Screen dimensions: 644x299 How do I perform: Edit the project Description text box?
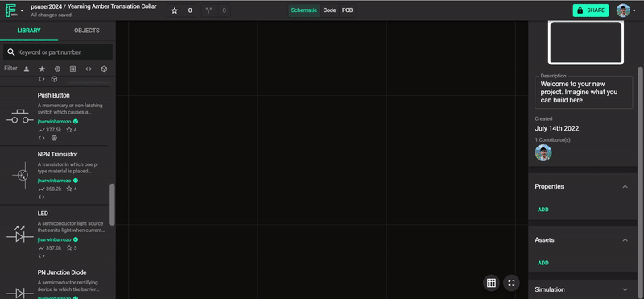pos(584,92)
